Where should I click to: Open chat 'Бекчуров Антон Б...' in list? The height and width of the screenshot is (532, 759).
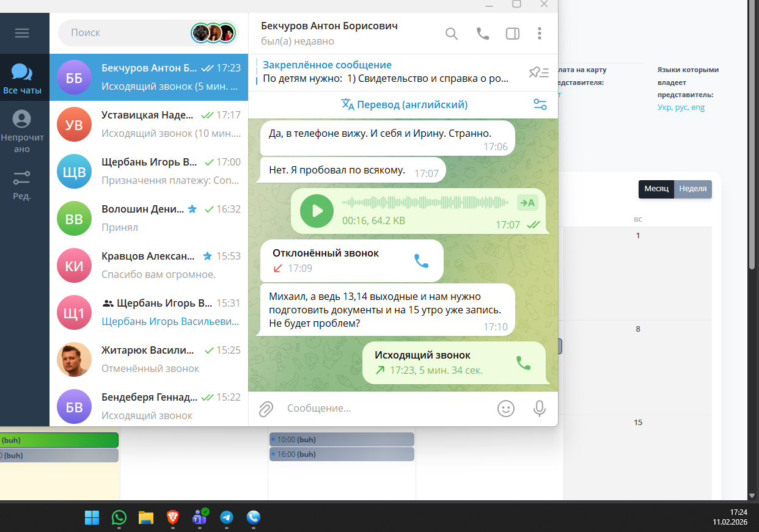[x=148, y=78]
